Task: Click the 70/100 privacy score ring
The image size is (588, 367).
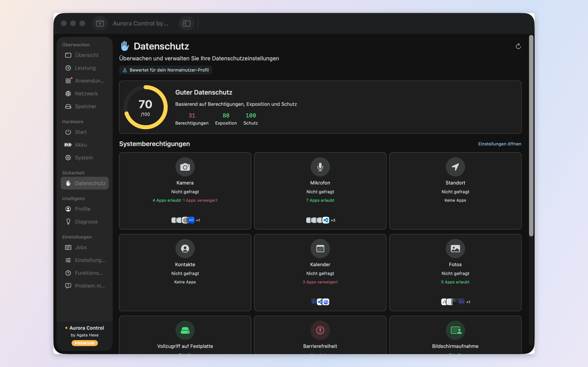Action: (146, 107)
